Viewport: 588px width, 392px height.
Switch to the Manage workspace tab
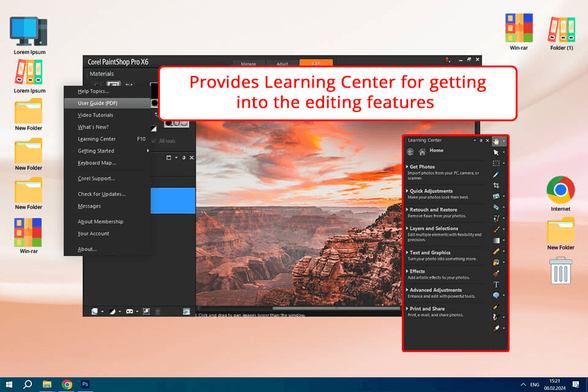click(249, 63)
